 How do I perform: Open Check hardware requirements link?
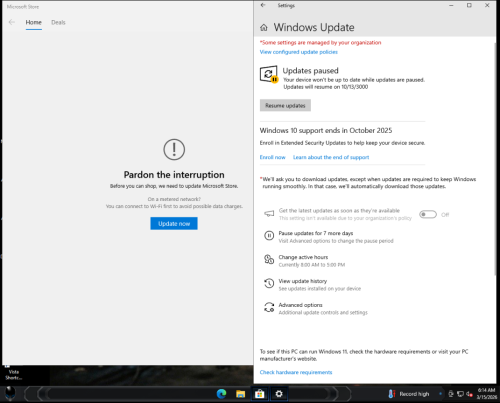[296, 372]
